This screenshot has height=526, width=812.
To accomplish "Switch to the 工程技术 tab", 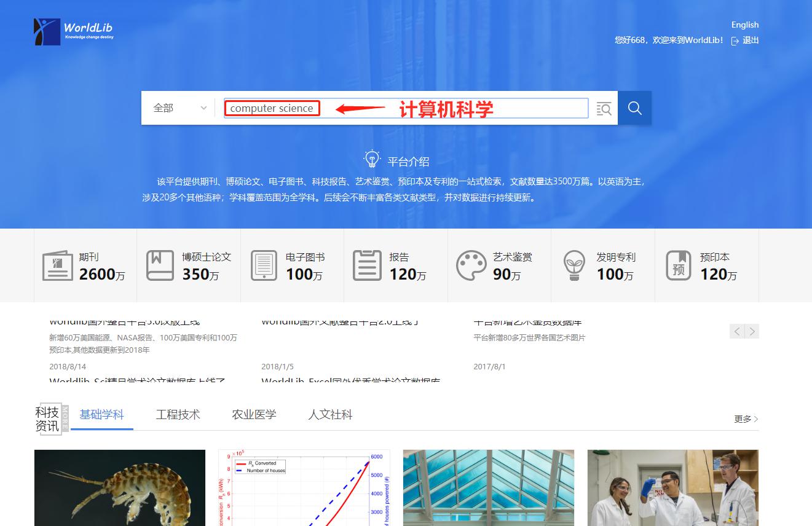I will pos(178,415).
